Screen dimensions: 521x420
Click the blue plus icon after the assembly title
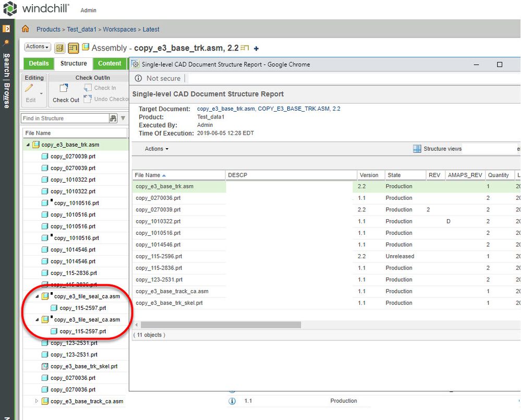[256, 49]
